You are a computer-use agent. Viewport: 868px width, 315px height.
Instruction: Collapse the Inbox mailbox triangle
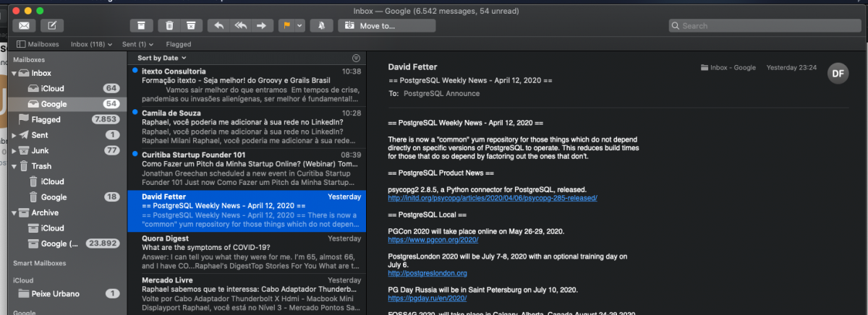coord(14,74)
